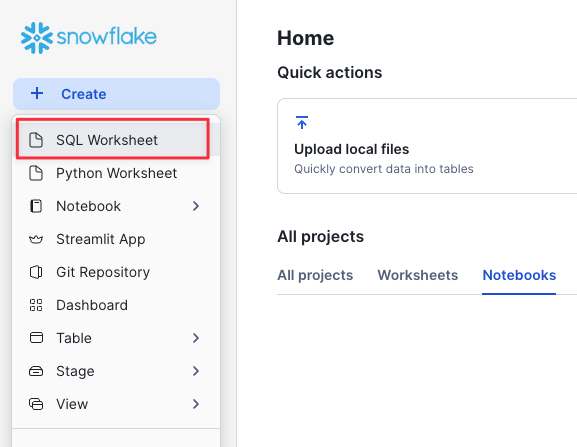Click the Git Repository icon
The image size is (577, 447).
click(x=36, y=272)
